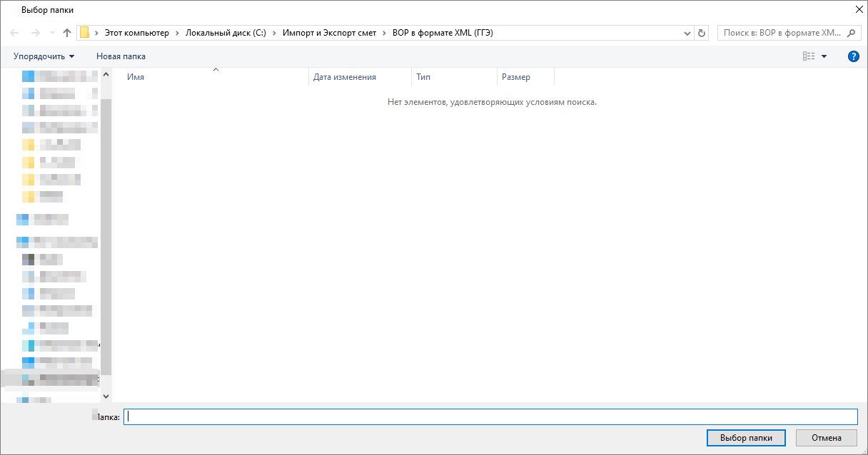The width and height of the screenshot is (868, 455).
Task: Click the Папка name input field
Action: 490,417
